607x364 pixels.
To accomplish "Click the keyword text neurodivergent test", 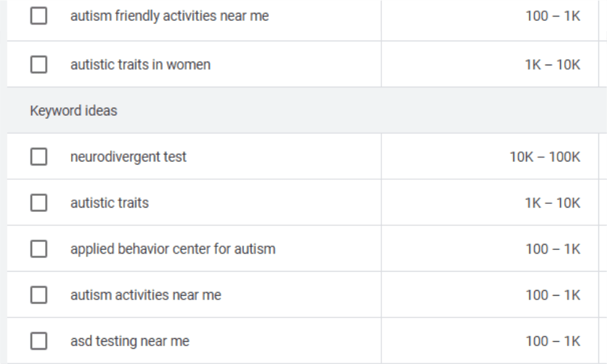I will 128,157.
